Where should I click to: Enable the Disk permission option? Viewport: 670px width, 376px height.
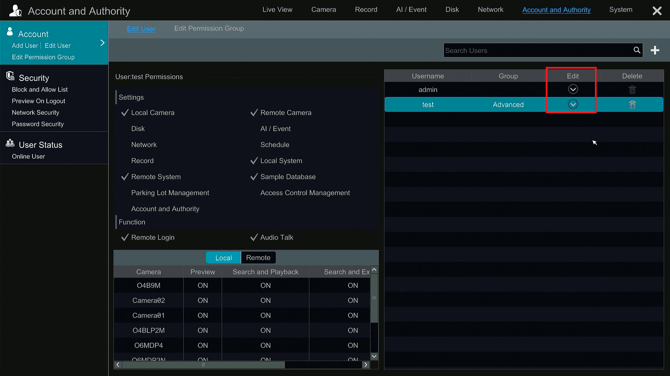[138, 129]
